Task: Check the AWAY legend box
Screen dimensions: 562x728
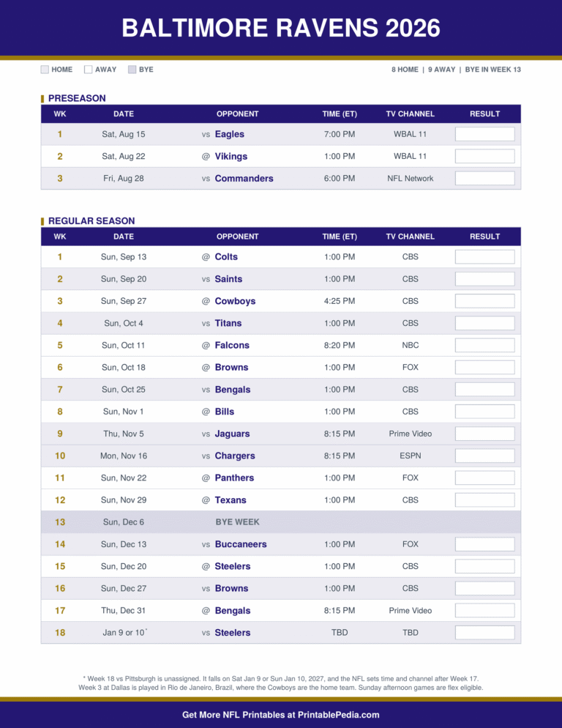Action: click(88, 70)
